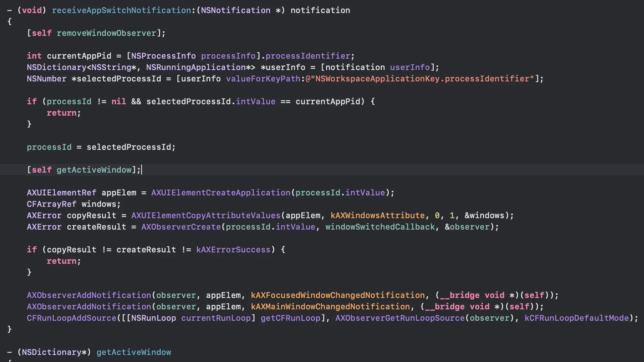Click the getCFRunLoop method
Image resolution: width=644 pixels, height=362 pixels.
290,318
